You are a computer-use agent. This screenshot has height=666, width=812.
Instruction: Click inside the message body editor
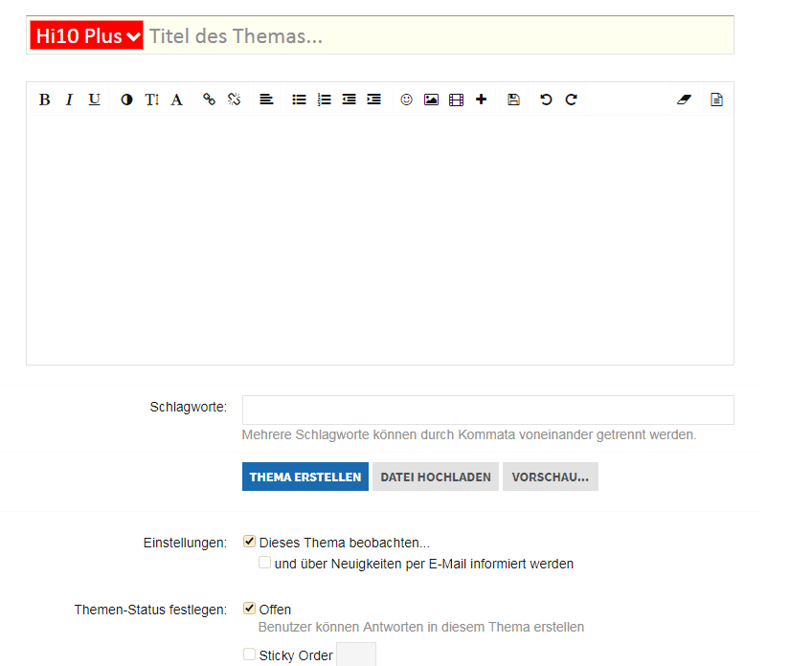tap(380, 239)
